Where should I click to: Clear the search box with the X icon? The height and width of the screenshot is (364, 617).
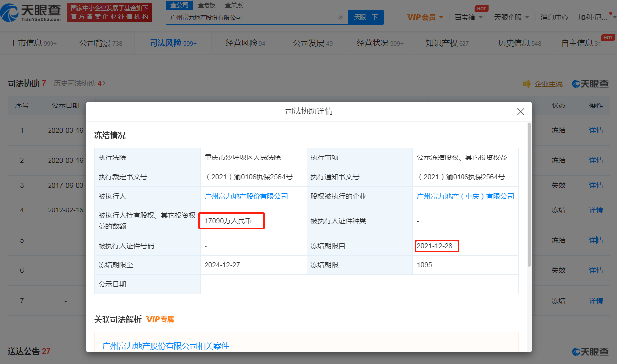tap(341, 17)
